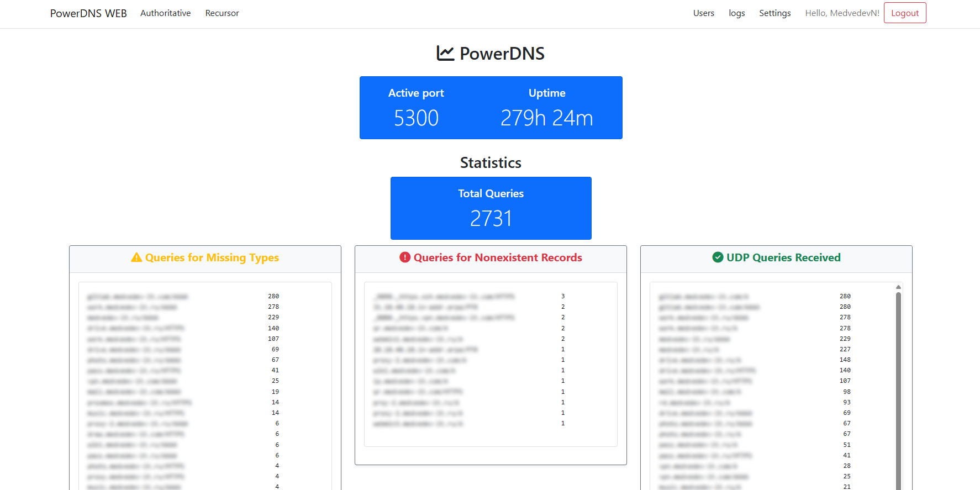Open the PowerDNS WEB home link
This screenshot has width=980, height=490.
point(88,13)
